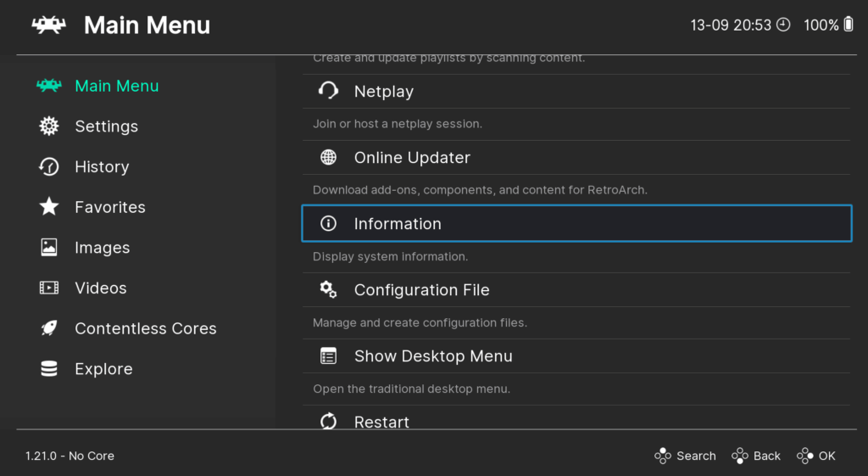868x476 pixels.
Task: Click the Favorites star icon
Action: coord(49,207)
